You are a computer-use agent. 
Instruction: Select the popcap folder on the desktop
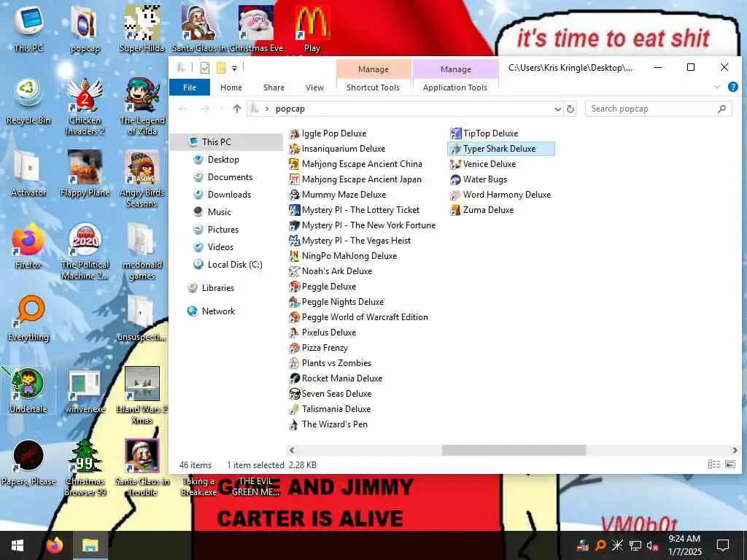85,28
